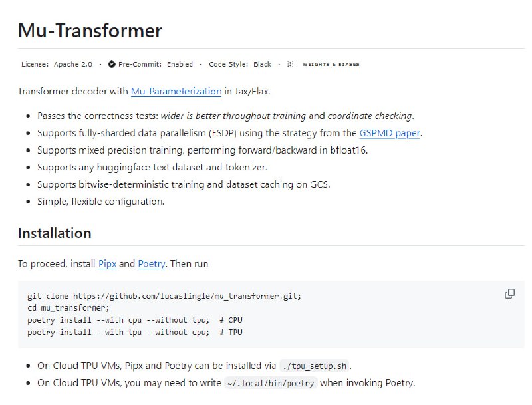The height and width of the screenshot is (405, 532).
Task: Click the small badge beside Code Style Black
Action: tap(290, 64)
